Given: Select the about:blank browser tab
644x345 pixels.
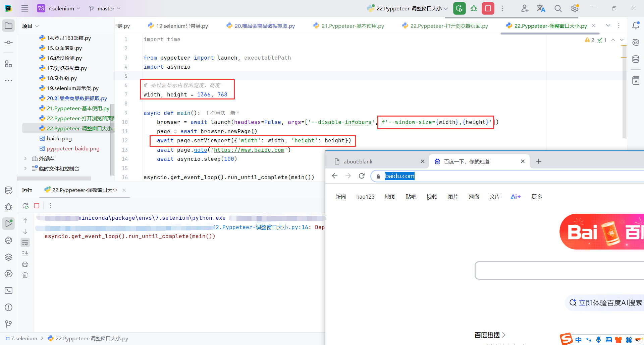Looking at the screenshot, I should coord(378,161).
